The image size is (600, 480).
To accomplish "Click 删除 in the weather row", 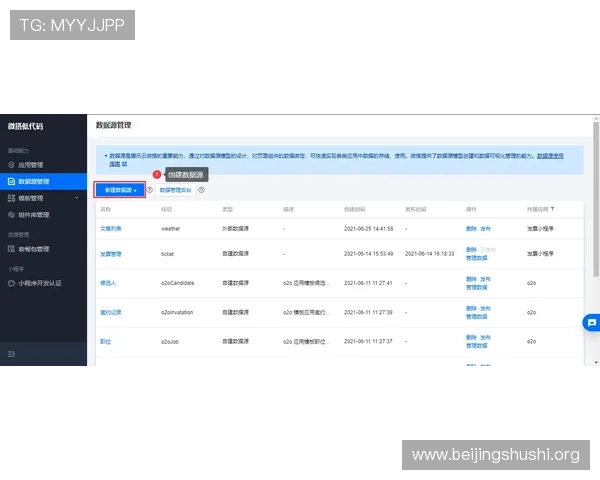I will (471, 229).
